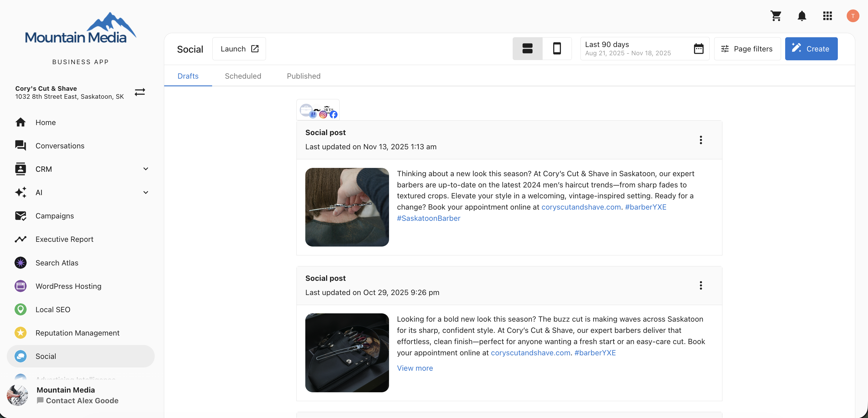Open the apps grid icon next to notifications
The width and height of the screenshot is (868, 418).
[x=827, y=16]
